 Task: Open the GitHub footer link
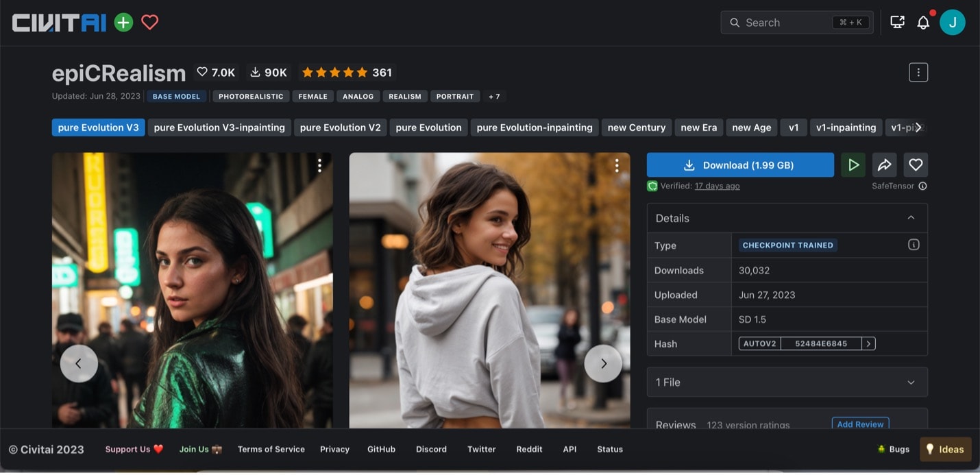click(x=381, y=449)
